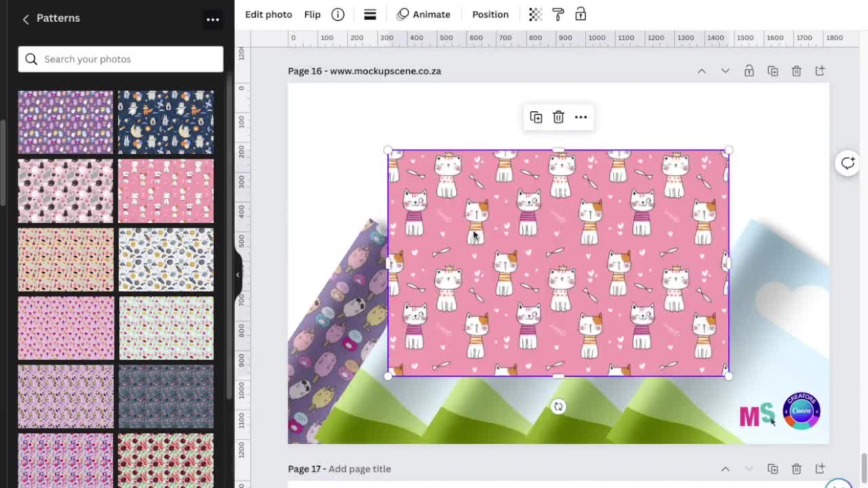Select the pink white cats pattern thumbnail
The width and height of the screenshot is (868, 488).
166,191
